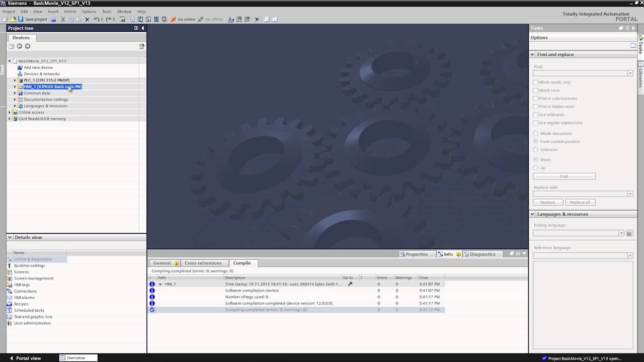The width and height of the screenshot is (644, 362).
Task: Click the back arrow in Devices tab
Action: (20, 46)
